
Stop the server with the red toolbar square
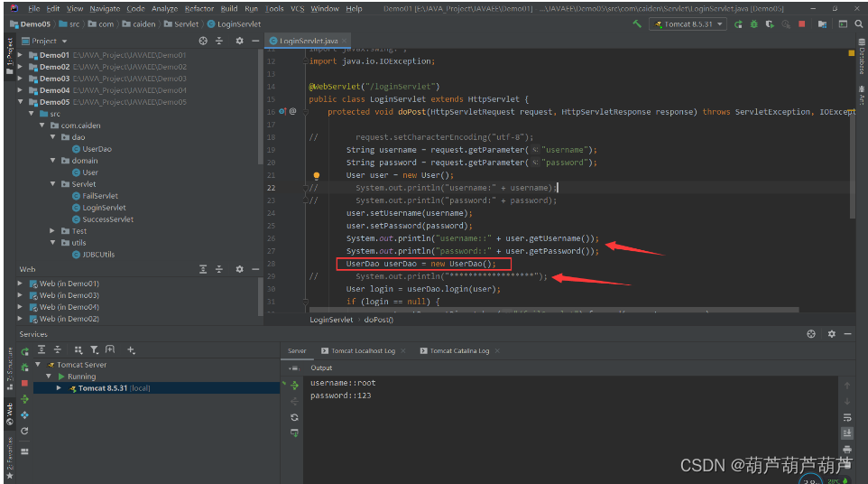(x=801, y=24)
